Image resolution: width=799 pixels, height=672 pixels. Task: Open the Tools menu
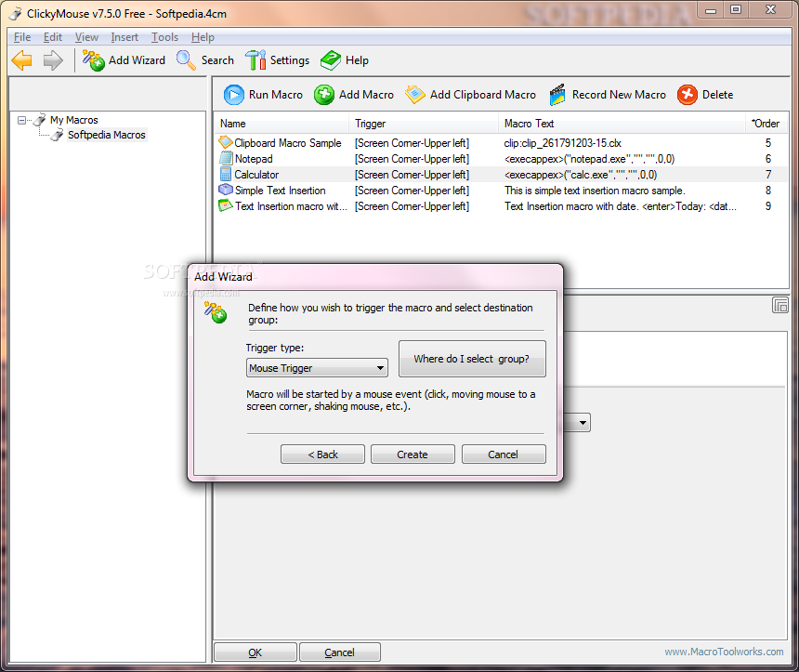(164, 37)
